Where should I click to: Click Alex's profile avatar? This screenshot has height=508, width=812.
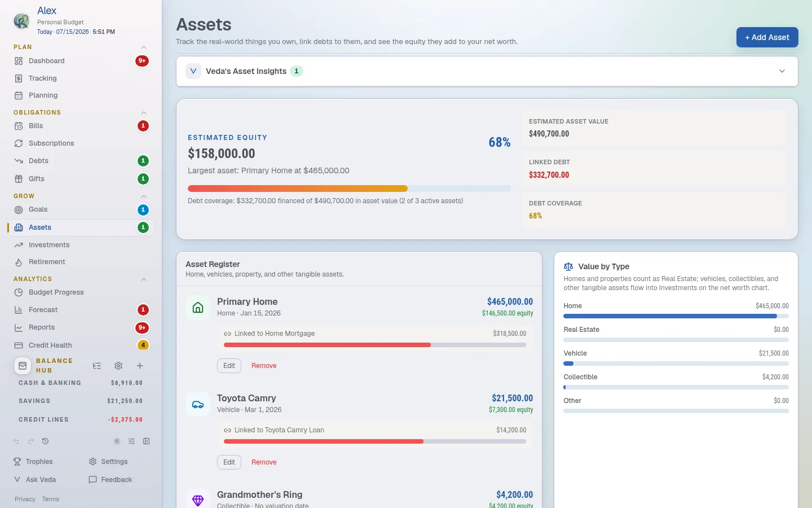21,21
